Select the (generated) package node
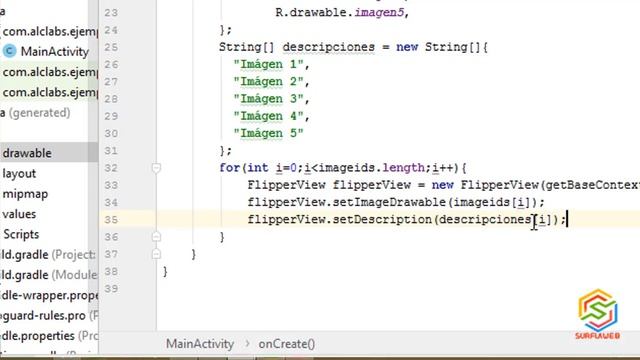The width and height of the screenshot is (640, 360). pyautogui.click(x=35, y=113)
